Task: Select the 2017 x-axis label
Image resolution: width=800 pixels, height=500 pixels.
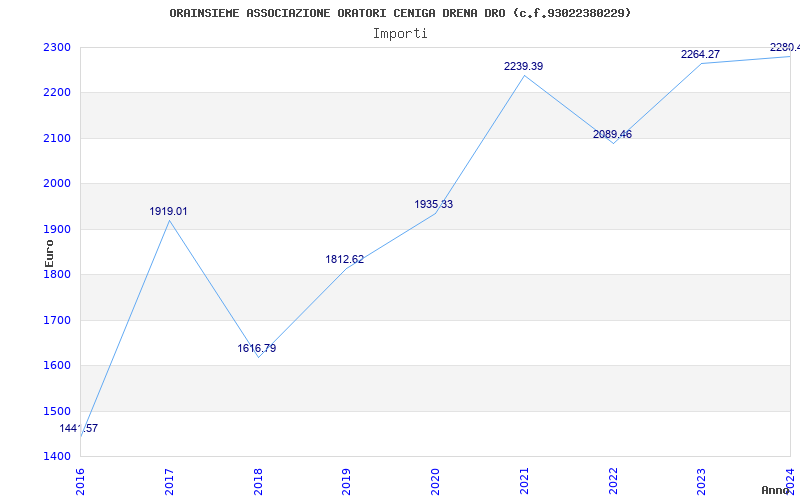Action: (169, 481)
